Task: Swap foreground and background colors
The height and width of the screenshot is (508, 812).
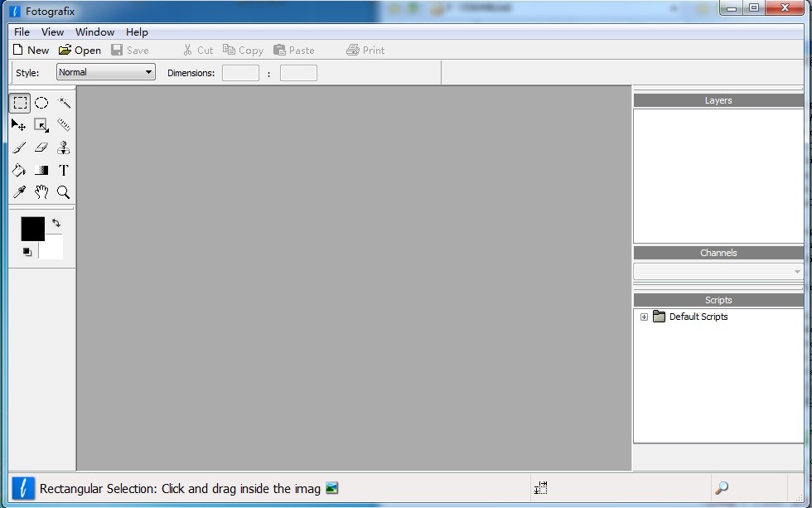Action: tap(56, 223)
